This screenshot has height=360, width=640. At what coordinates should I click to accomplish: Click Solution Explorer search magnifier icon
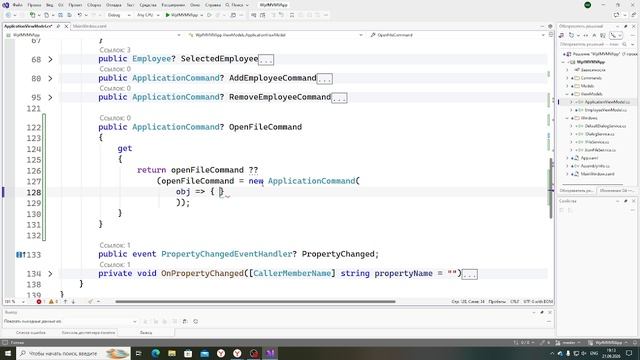[x=624, y=44]
